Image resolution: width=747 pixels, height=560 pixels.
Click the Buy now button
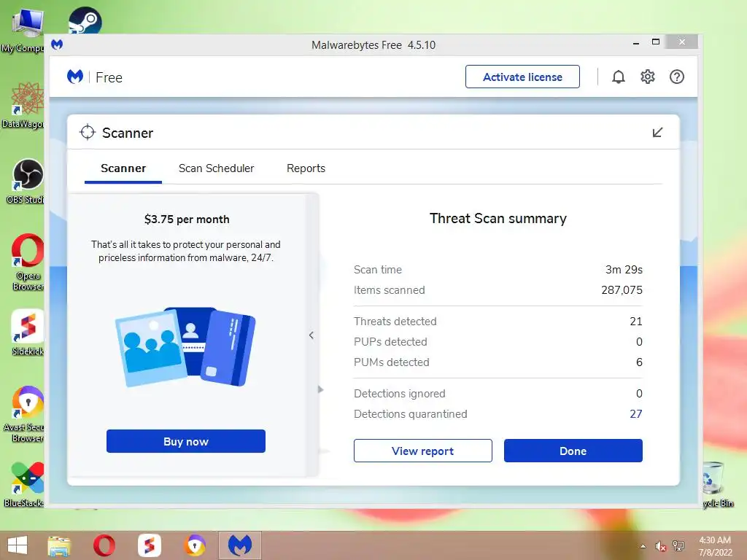[186, 441]
